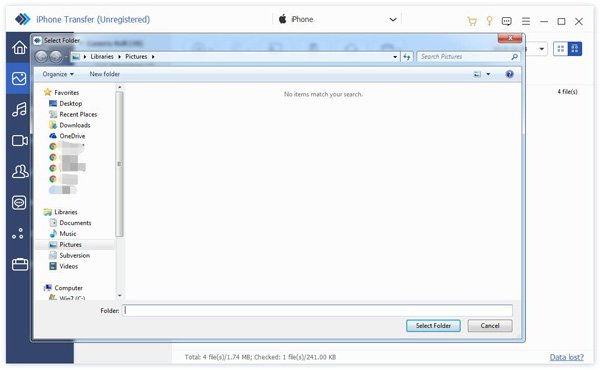Open the Home section in sidebar
The height and width of the screenshot is (370, 600).
coord(19,47)
